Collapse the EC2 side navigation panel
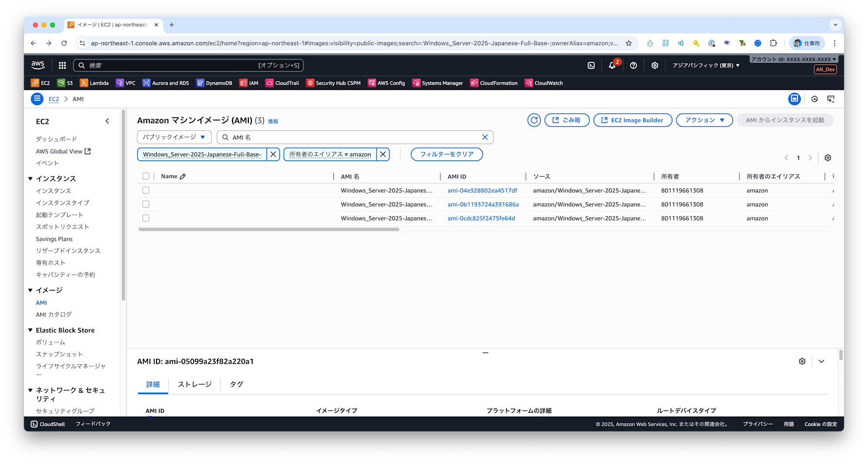The width and height of the screenshot is (868, 463). coord(107,121)
